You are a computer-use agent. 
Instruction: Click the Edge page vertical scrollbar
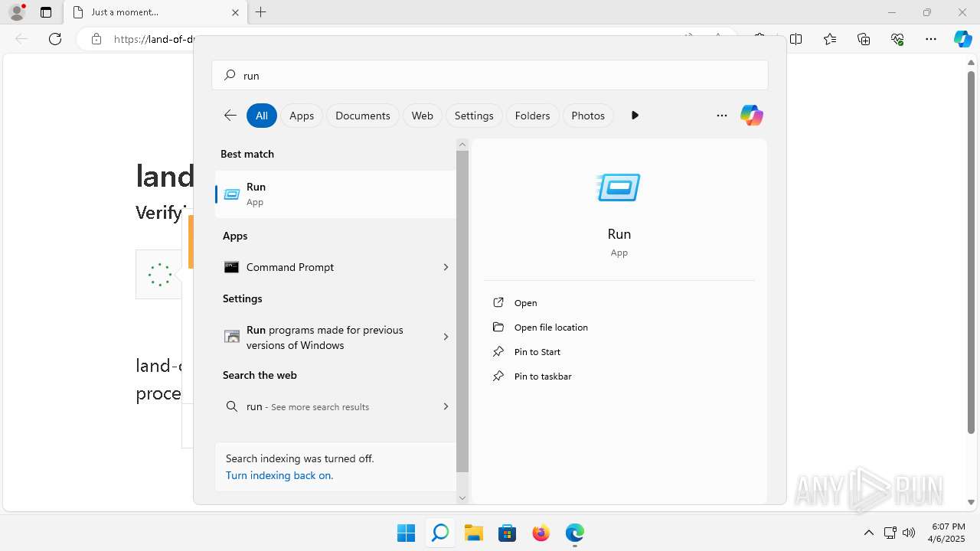(972, 251)
